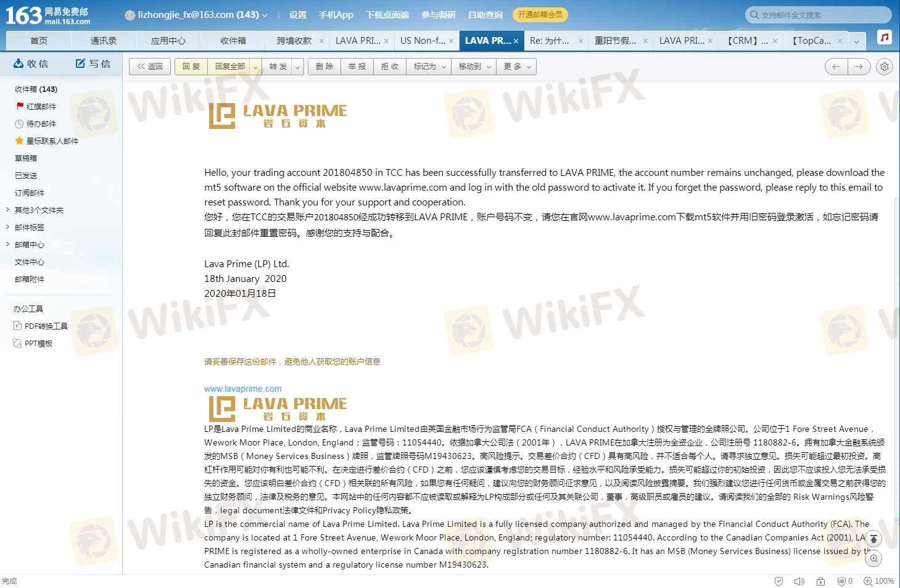The height and width of the screenshot is (588, 900).
Task: Click the full-text mail search field
Action: point(819,15)
